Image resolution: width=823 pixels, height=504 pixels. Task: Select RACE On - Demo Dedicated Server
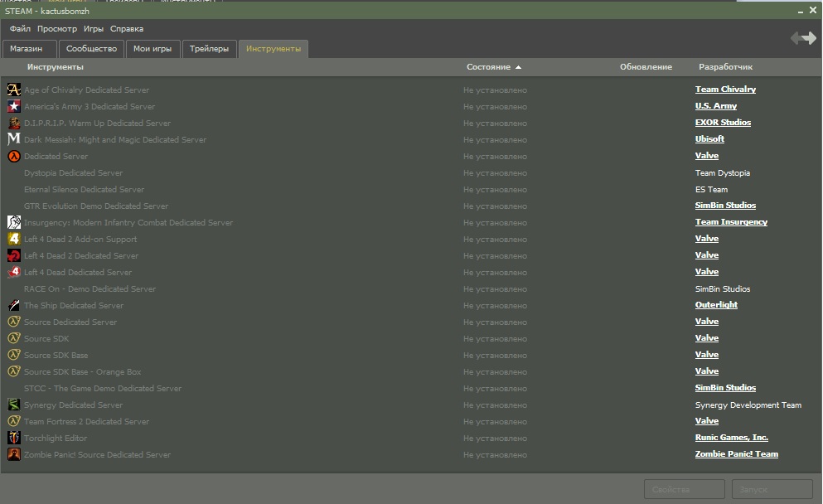click(90, 289)
